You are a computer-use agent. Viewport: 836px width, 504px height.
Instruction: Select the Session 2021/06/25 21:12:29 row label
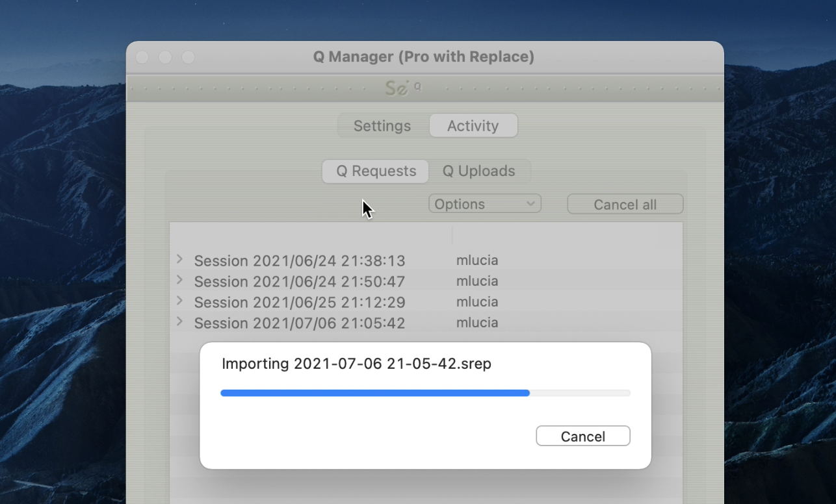pos(299,303)
